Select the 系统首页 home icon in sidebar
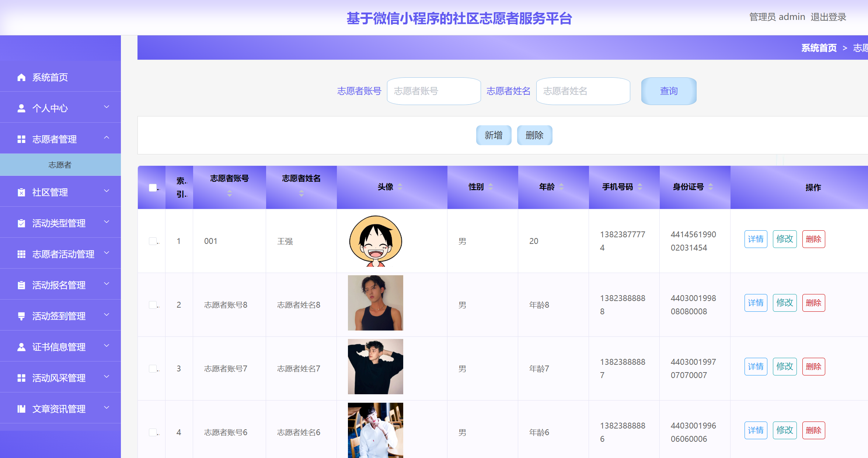This screenshot has width=868, height=458. pos(21,77)
